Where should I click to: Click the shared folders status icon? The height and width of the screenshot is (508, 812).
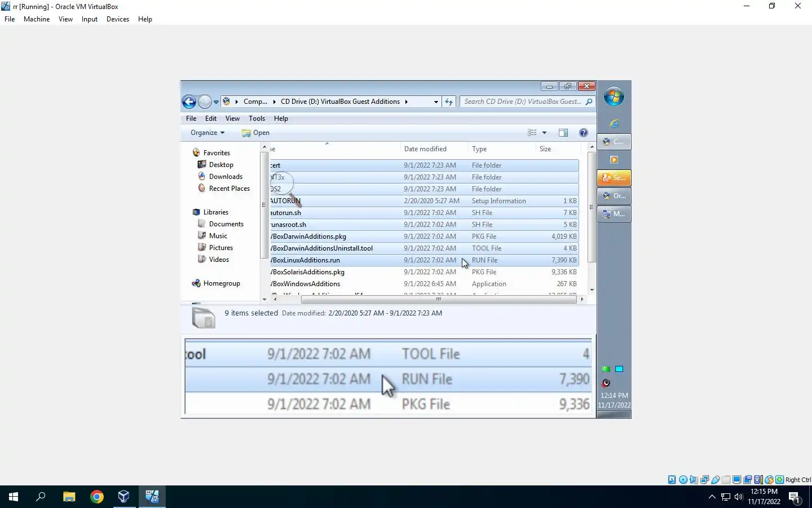click(726, 480)
